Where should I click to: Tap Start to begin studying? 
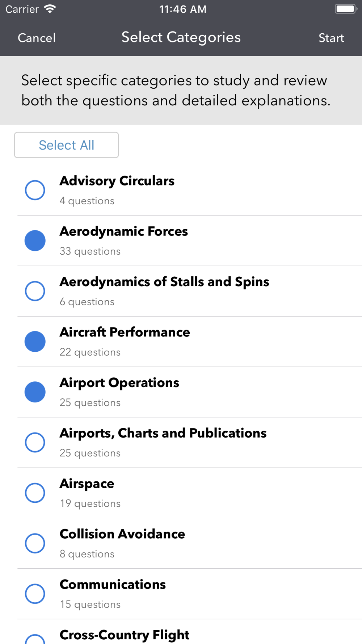pos(331,38)
